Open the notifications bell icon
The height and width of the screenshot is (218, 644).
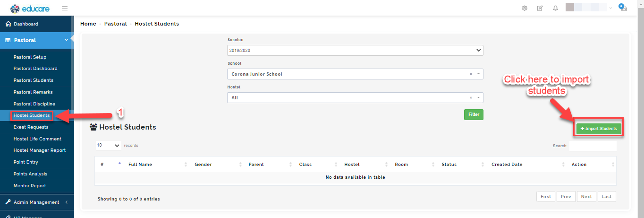[x=555, y=8]
